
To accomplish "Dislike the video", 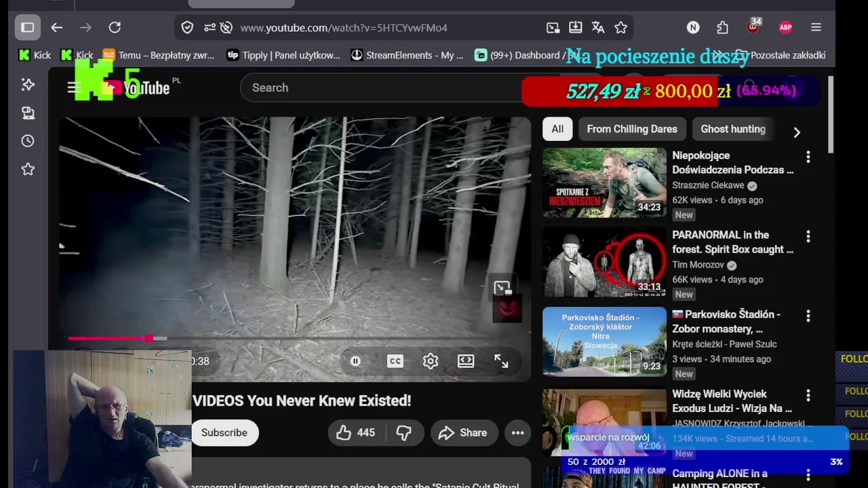I will 404,432.
